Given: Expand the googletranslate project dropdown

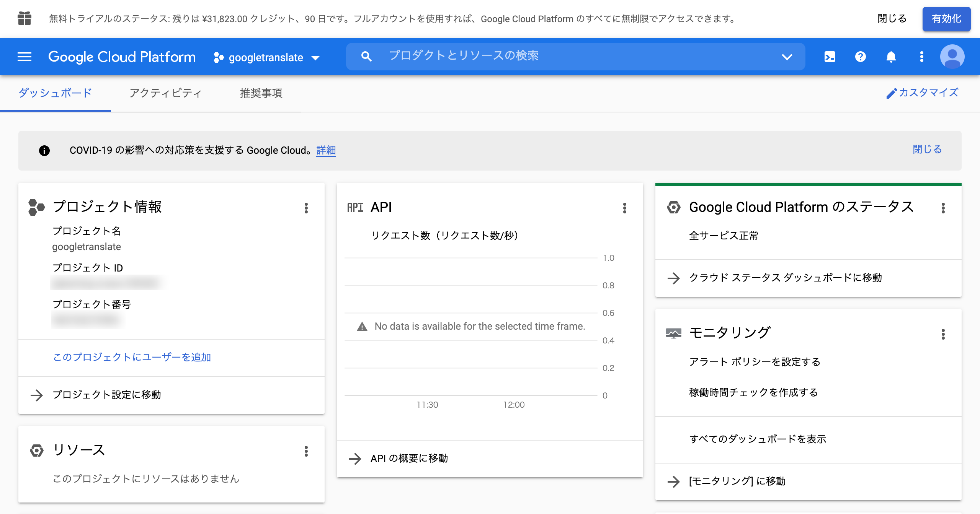Looking at the screenshot, I should pyautogui.click(x=316, y=58).
